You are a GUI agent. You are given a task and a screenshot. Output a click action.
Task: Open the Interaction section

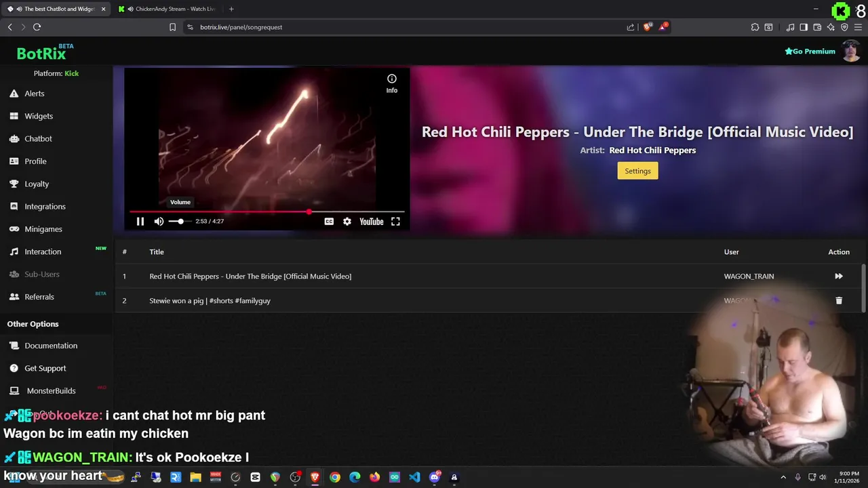coord(43,251)
